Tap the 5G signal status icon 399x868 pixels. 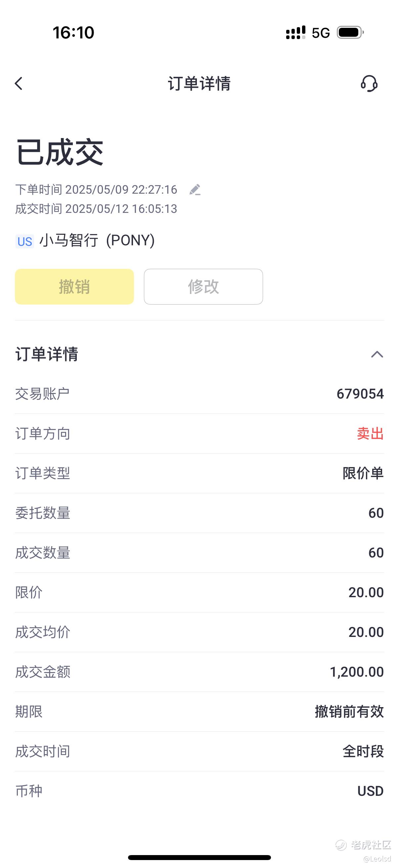pos(321,33)
